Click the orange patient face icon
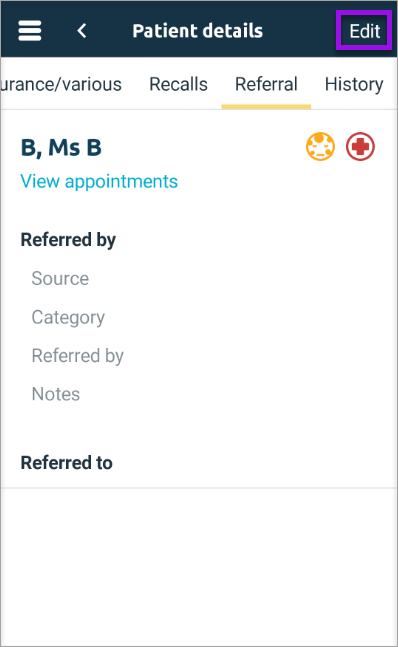This screenshot has width=398, height=647. (320, 146)
